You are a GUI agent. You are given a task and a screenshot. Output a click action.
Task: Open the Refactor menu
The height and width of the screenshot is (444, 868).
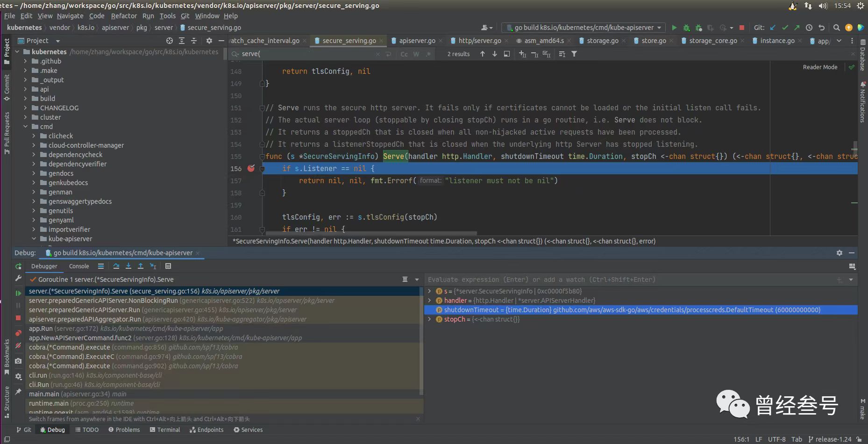(x=124, y=16)
